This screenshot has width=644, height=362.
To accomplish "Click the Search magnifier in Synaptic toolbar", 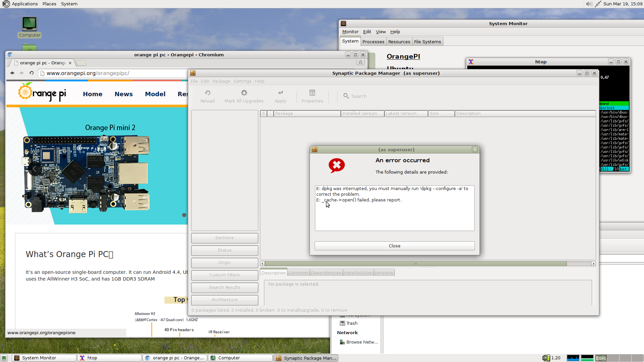I will [346, 96].
